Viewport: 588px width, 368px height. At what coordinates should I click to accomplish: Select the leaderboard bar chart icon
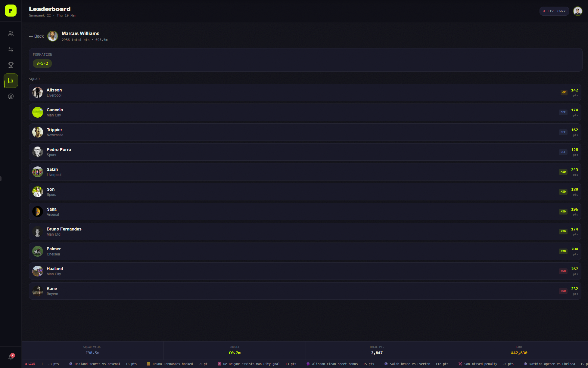click(11, 81)
